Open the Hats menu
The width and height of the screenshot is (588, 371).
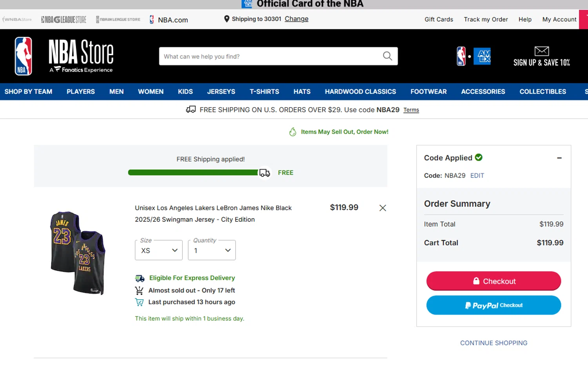coord(302,91)
